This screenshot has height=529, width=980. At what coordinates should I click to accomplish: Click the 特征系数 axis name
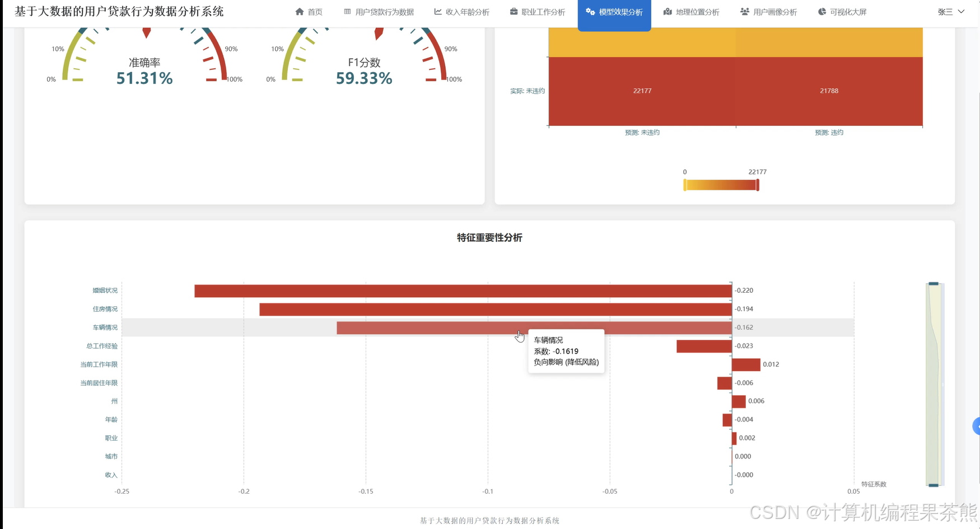(x=874, y=484)
